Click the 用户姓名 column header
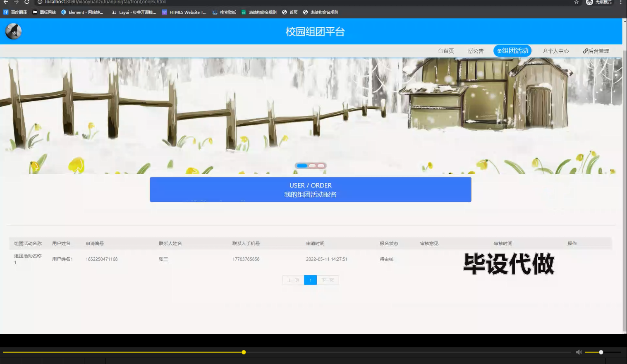 click(x=61, y=243)
